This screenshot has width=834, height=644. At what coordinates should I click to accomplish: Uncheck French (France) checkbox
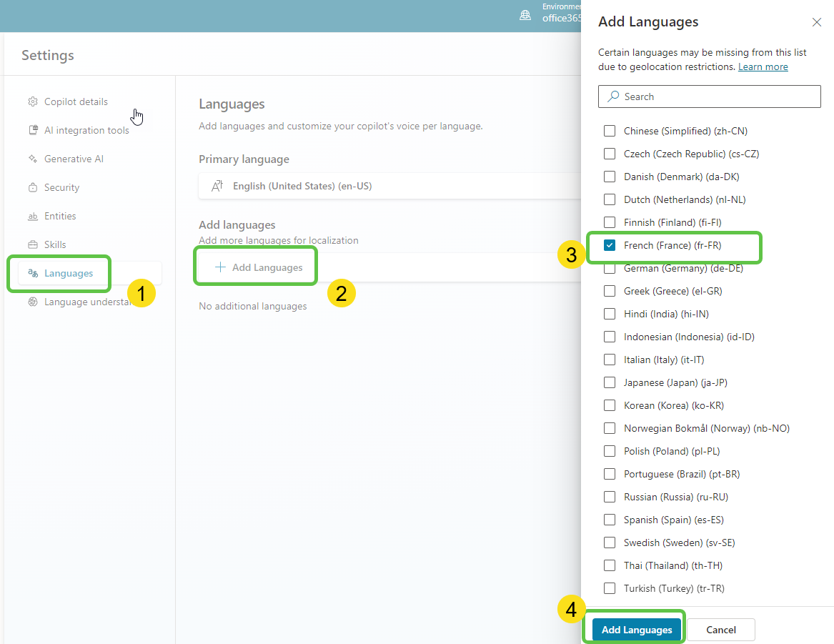(610, 245)
